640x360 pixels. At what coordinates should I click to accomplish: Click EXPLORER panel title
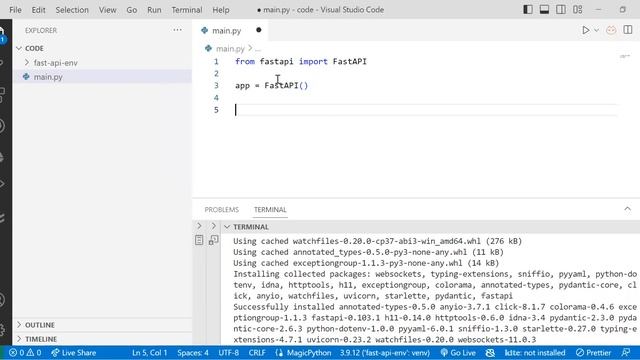[x=41, y=30]
